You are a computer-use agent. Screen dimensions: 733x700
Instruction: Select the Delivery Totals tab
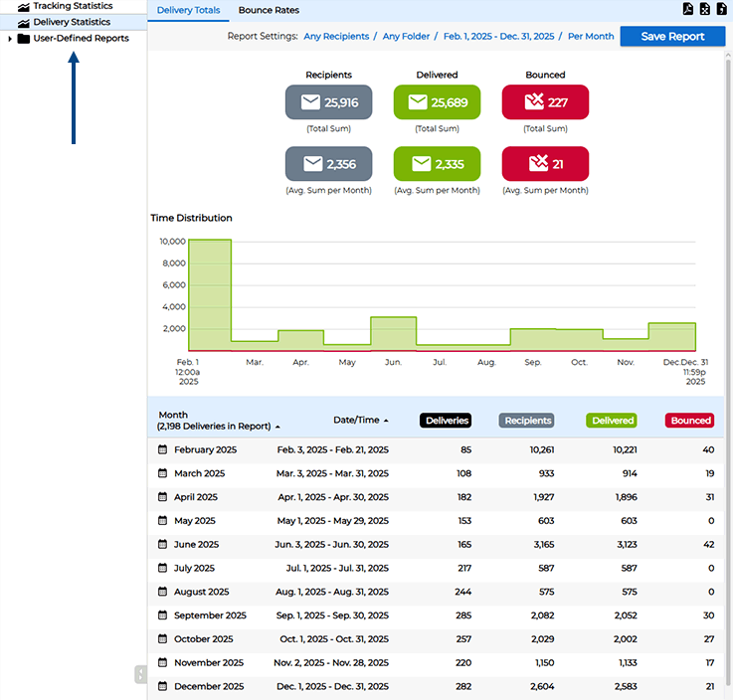189,10
